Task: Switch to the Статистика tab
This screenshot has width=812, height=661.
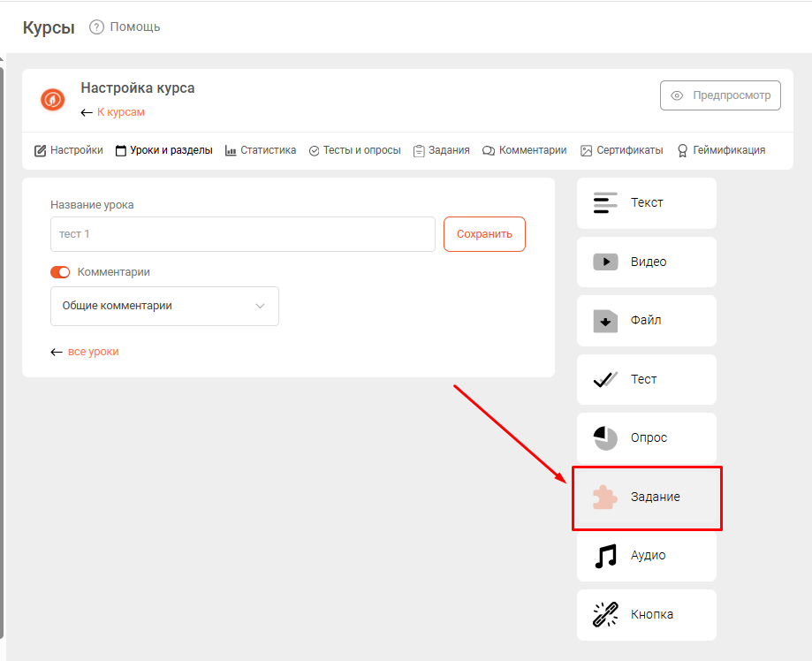Action: click(261, 150)
